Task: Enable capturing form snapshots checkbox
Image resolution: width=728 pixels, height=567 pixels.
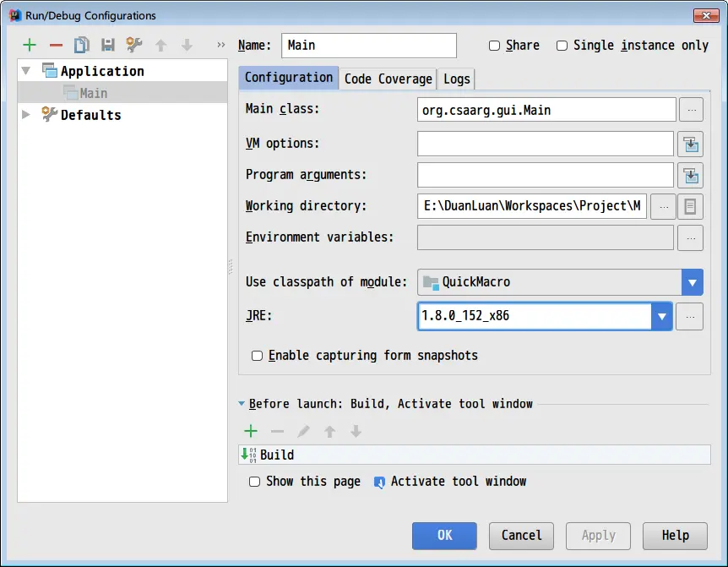Action: point(258,356)
